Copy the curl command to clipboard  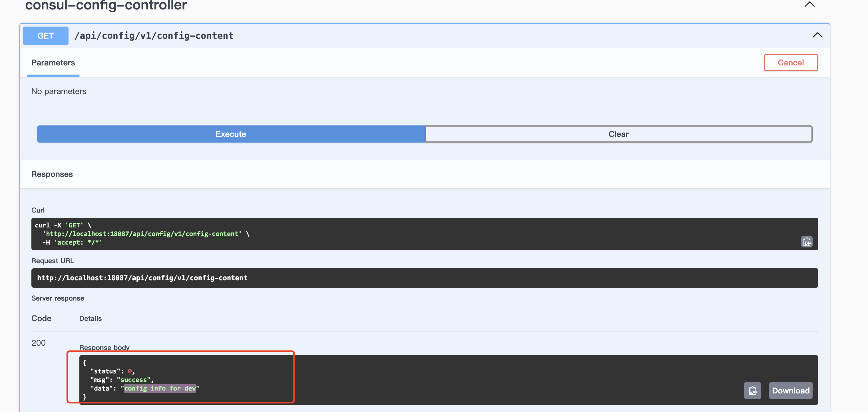coord(807,242)
